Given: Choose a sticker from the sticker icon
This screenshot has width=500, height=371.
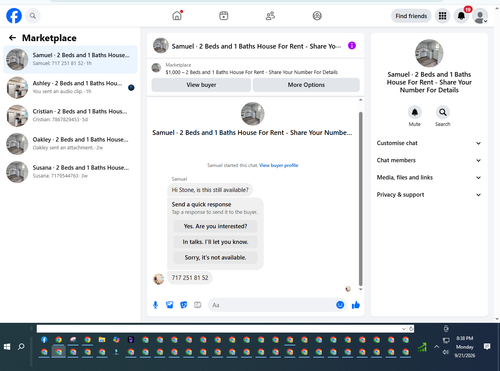Looking at the screenshot, I should 184,305.
